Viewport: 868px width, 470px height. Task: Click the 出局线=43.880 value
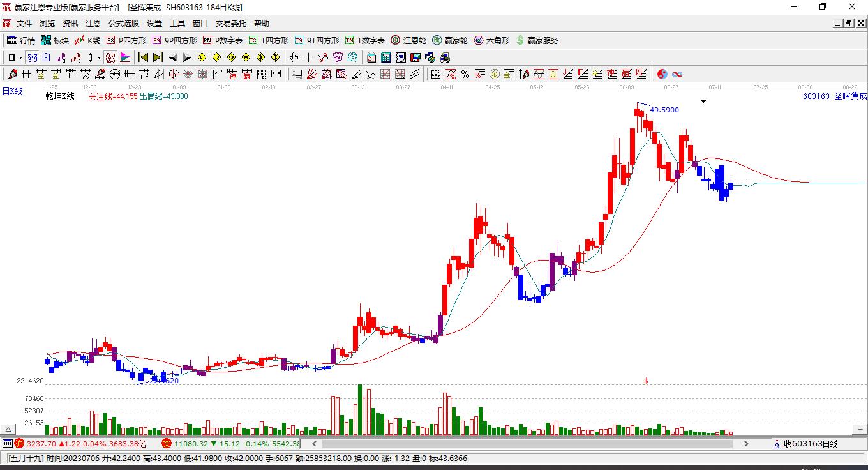pos(164,96)
